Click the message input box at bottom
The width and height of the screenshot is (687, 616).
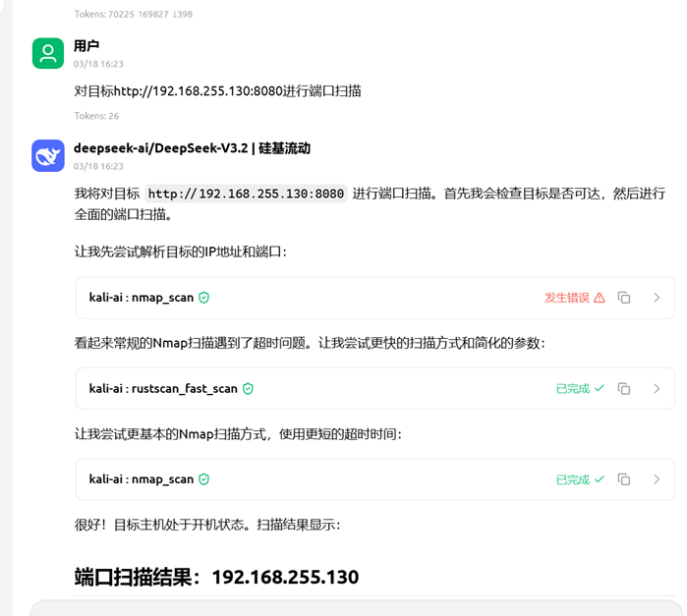(x=357, y=608)
